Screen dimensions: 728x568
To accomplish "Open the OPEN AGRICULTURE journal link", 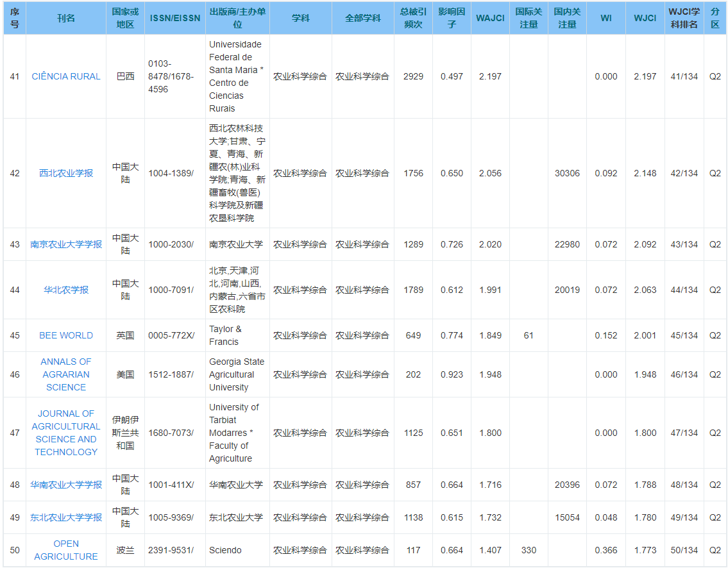I will 66,550.
